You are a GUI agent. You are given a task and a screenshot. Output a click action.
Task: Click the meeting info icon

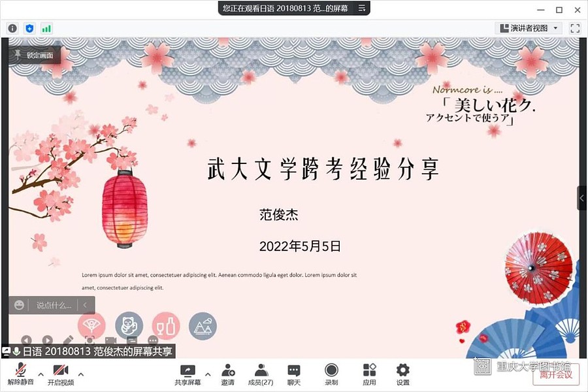(12, 29)
